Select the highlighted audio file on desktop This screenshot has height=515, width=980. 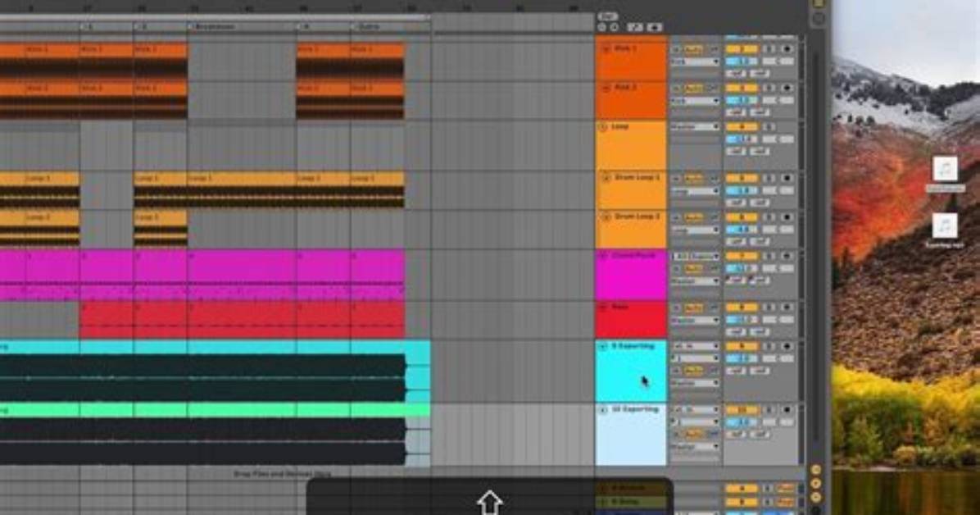click(x=945, y=169)
